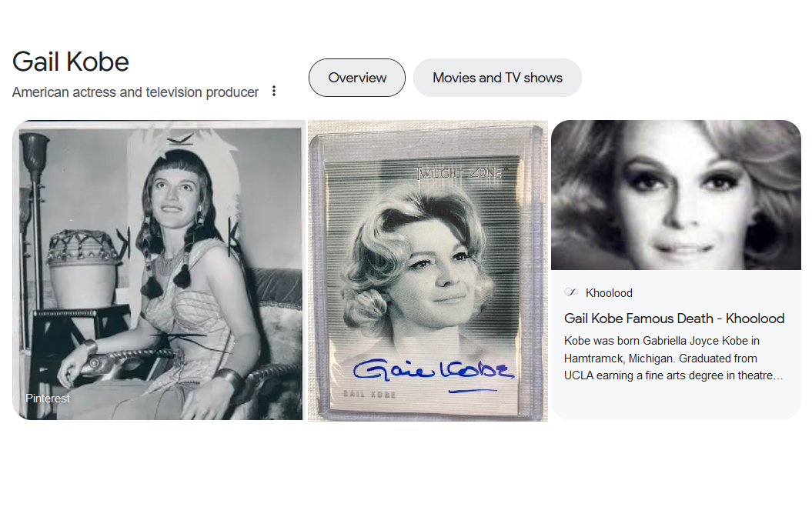Click the decorated vase in Pinterest photo
Image resolution: width=812 pixels, height=517 pixels.
pyautogui.click(x=83, y=266)
